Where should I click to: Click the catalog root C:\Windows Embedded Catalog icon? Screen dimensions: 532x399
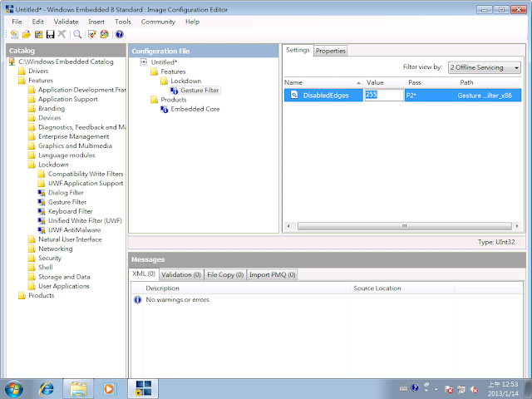(x=12, y=62)
